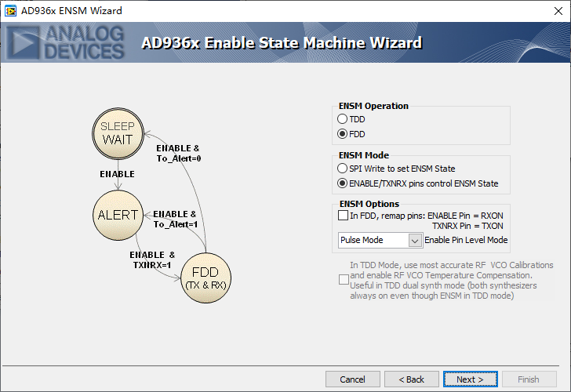Close the AD936x ENSM Wizard window
The height and width of the screenshot is (392, 571).
pyautogui.click(x=558, y=11)
